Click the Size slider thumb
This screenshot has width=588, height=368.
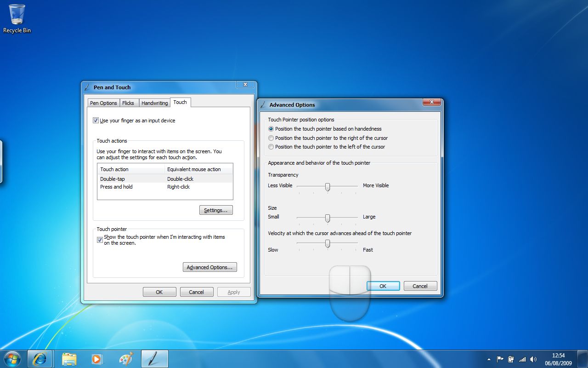point(328,218)
